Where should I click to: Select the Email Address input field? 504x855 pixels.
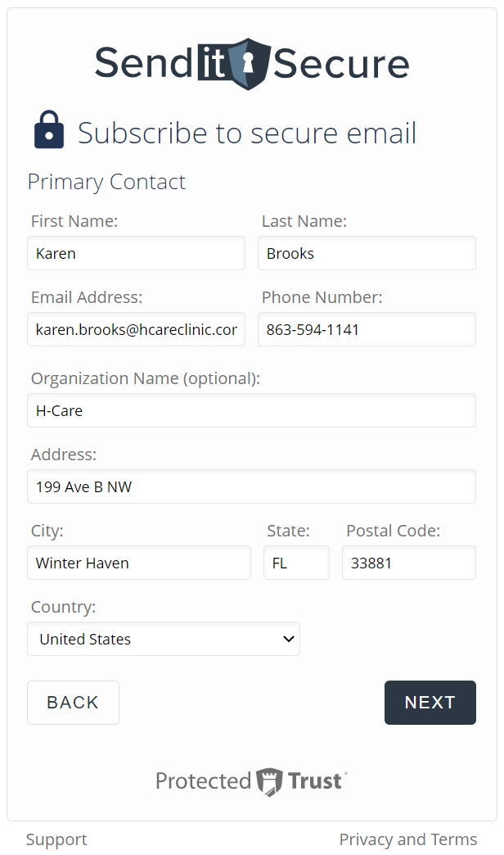tap(136, 329)
